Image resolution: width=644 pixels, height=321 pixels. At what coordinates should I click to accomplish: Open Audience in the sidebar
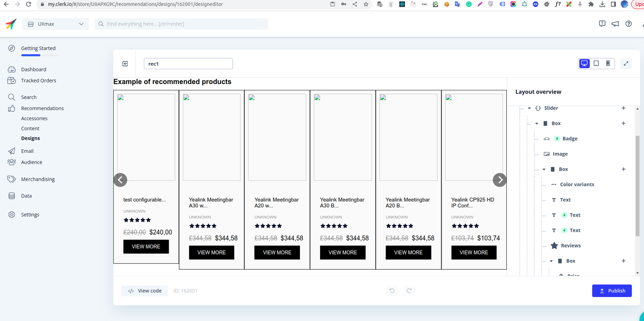tap(31, 162)
